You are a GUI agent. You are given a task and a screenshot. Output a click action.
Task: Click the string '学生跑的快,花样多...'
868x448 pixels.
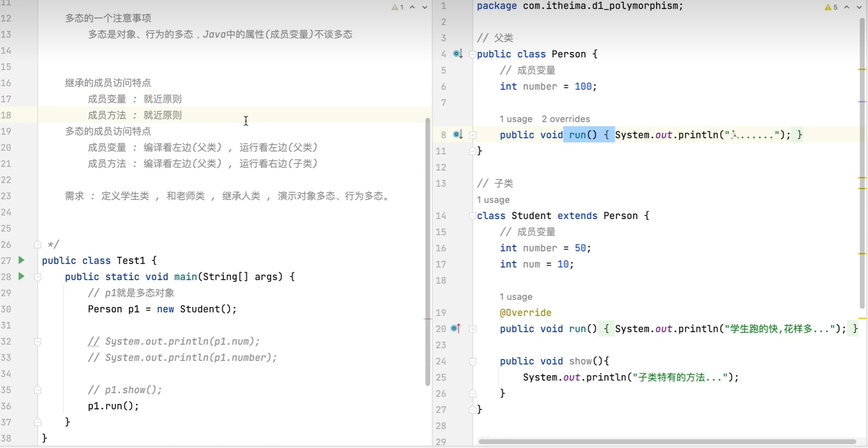coord(779,329)
